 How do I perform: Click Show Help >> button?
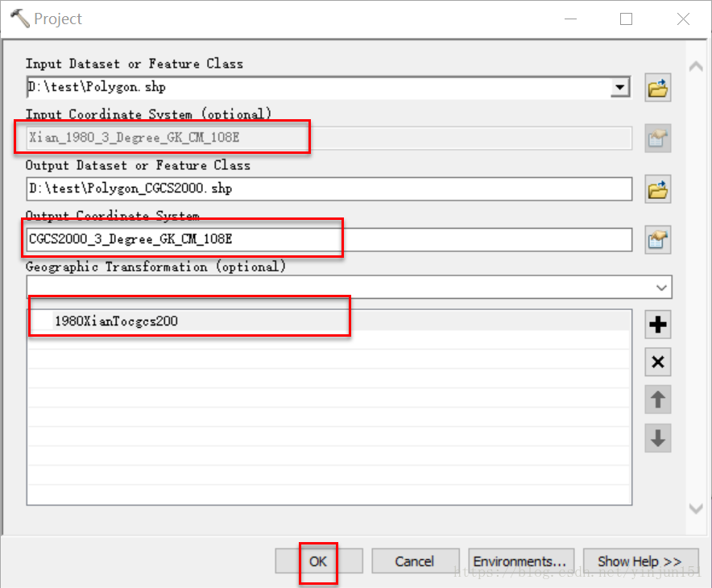(640, 561)
